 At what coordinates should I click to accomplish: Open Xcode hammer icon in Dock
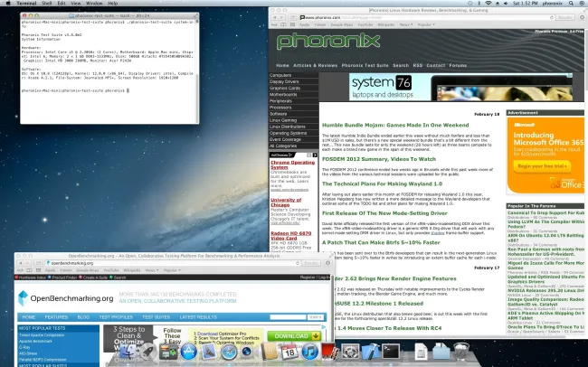coord(371,352)
